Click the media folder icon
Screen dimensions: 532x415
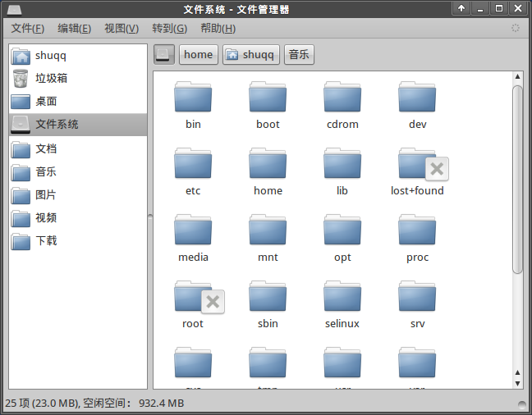click(x=193, y=230)
